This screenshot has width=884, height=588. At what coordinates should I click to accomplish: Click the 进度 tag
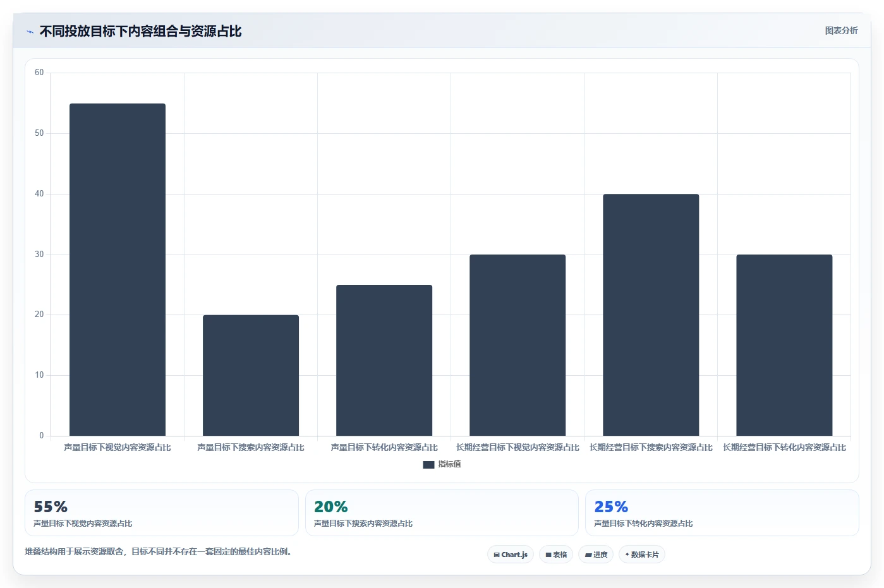pos(596,555)
